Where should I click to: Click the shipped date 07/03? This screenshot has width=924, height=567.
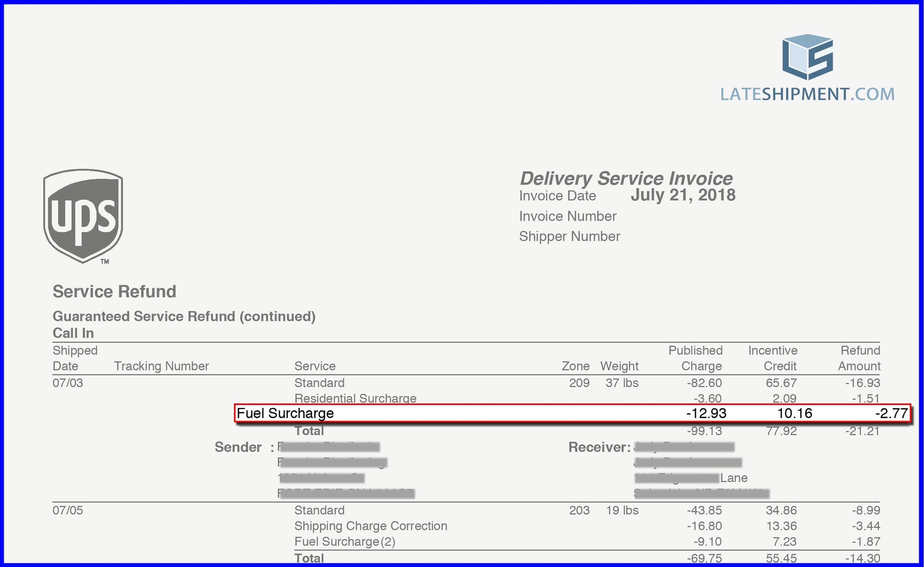coord(68,383)
